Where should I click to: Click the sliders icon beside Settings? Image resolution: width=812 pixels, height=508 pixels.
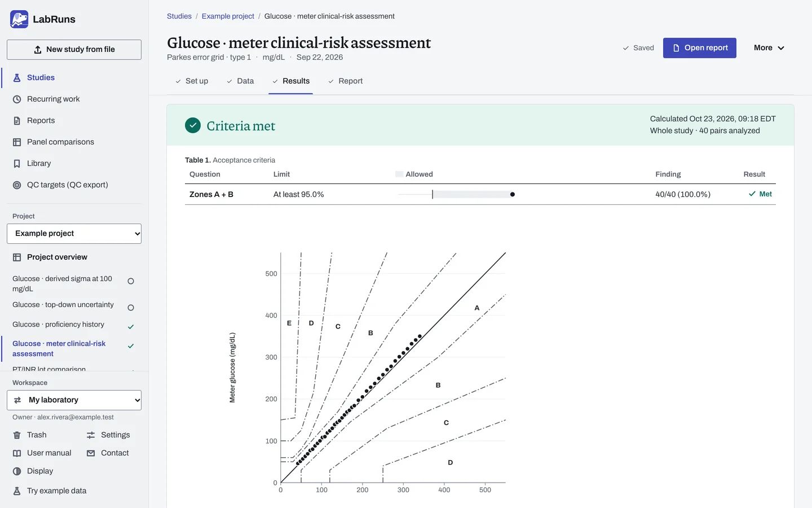click(x=91, y=435)
